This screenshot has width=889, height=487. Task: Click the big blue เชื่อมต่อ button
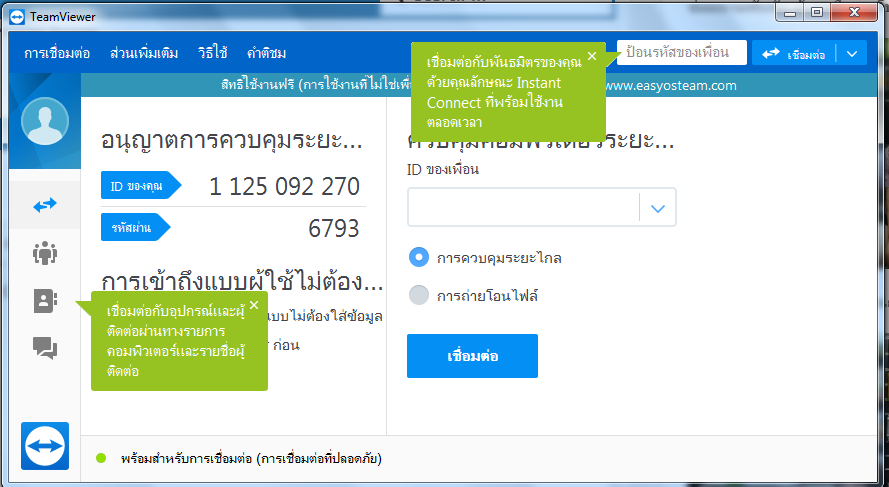pyautogui.click(x=472, y=356)
